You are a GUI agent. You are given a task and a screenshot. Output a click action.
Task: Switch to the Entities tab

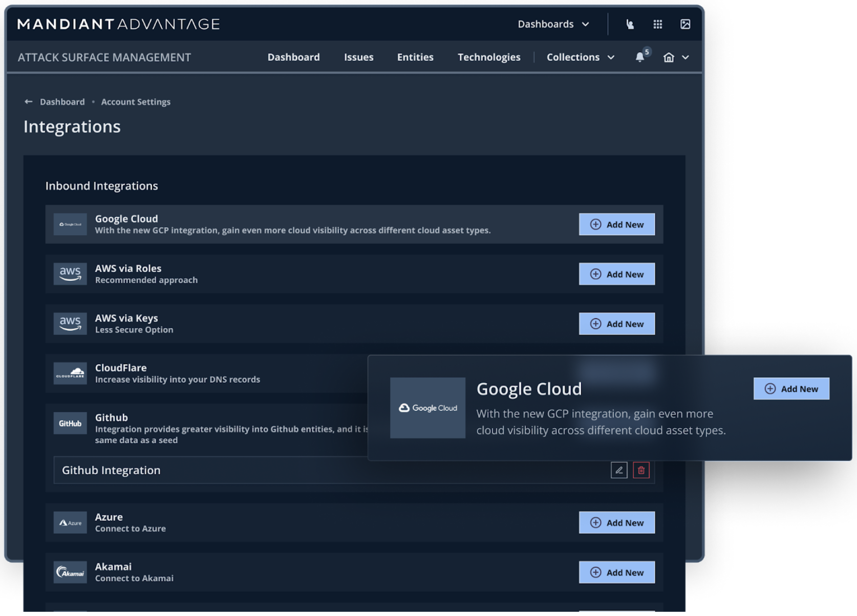[415, 57]
